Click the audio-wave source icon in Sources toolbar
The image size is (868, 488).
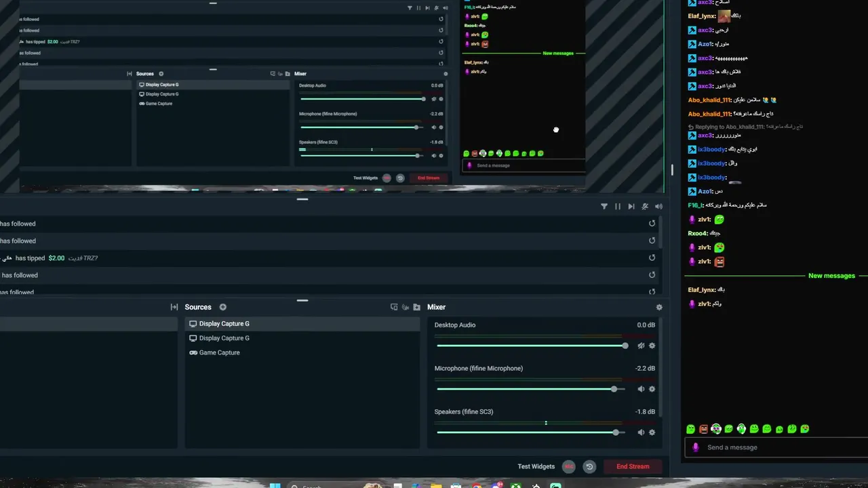406,307
